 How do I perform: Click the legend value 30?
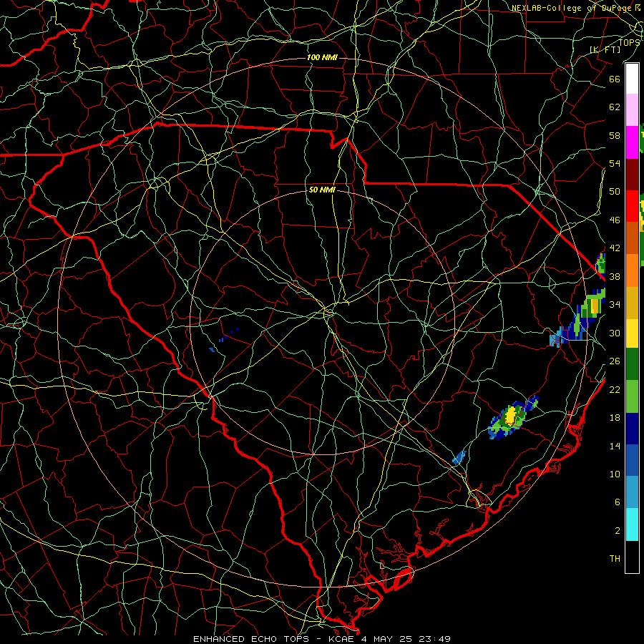(615, 333)
